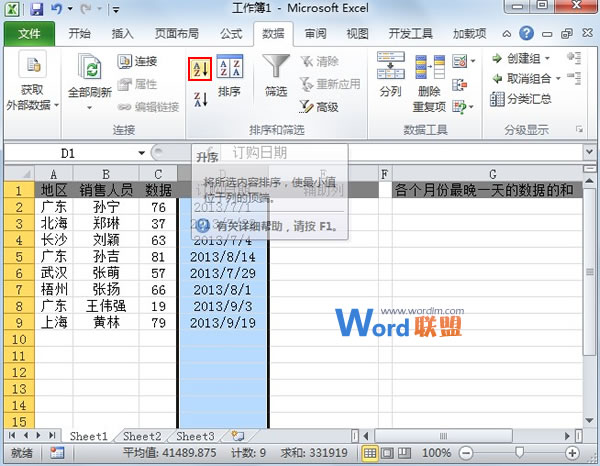Switch to Normal view in status bar
Viewport: 600px width, 466px height.
(x=370, y=453)
